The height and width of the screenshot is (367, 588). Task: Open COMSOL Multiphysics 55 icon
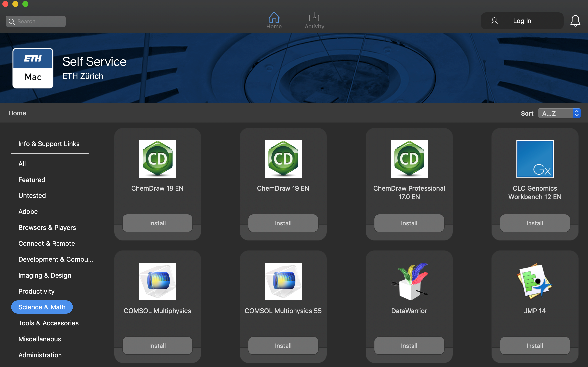click(x=283, y=282)
